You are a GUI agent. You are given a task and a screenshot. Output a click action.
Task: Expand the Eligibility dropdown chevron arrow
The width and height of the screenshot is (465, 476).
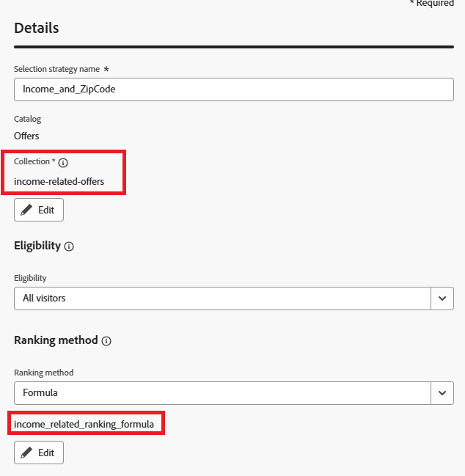click(442, 299)
